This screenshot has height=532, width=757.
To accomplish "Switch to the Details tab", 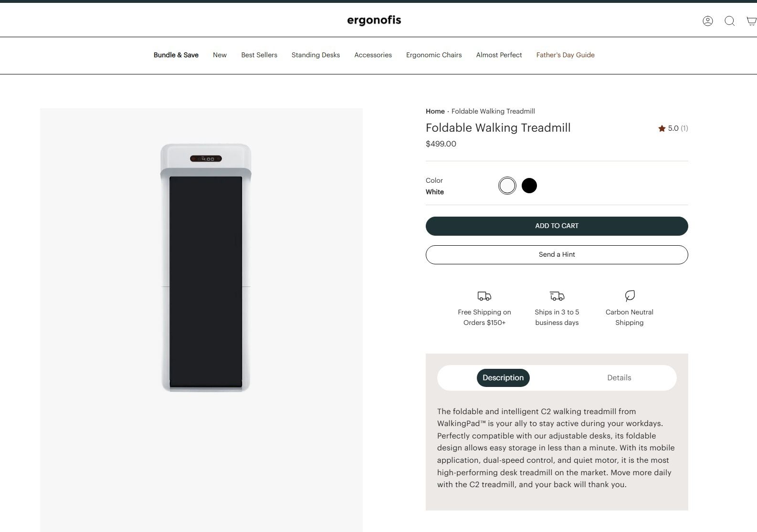I will [x=619, y=377].
